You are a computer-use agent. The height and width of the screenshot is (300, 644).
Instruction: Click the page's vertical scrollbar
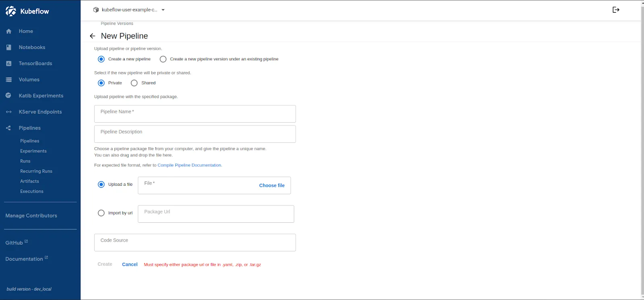pos(642,149)
